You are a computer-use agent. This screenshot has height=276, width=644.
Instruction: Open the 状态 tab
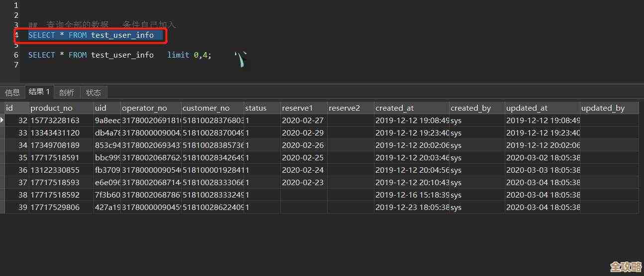point(93,92)
